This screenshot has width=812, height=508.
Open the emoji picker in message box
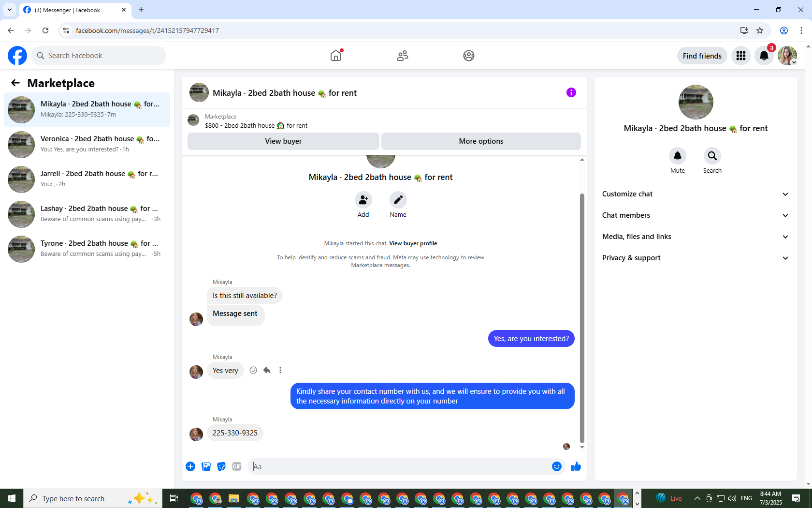pyautogui.click(x=557, y=466)
